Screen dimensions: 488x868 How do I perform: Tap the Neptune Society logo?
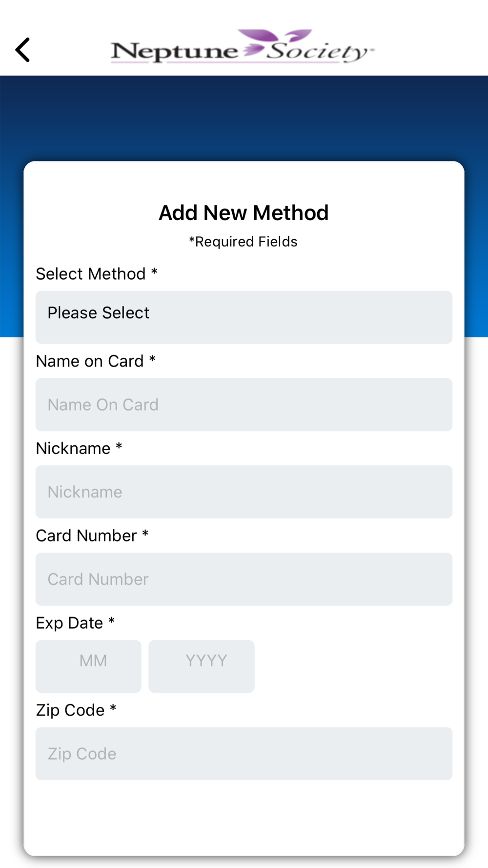tap(243, 47)
